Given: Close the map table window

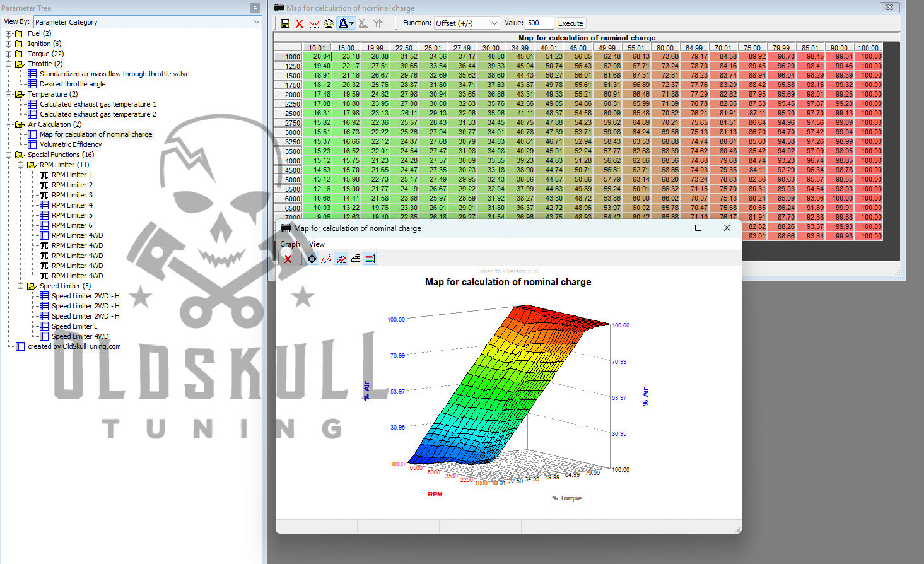Looking at the screenshot, I should click(x=889, y=8).
